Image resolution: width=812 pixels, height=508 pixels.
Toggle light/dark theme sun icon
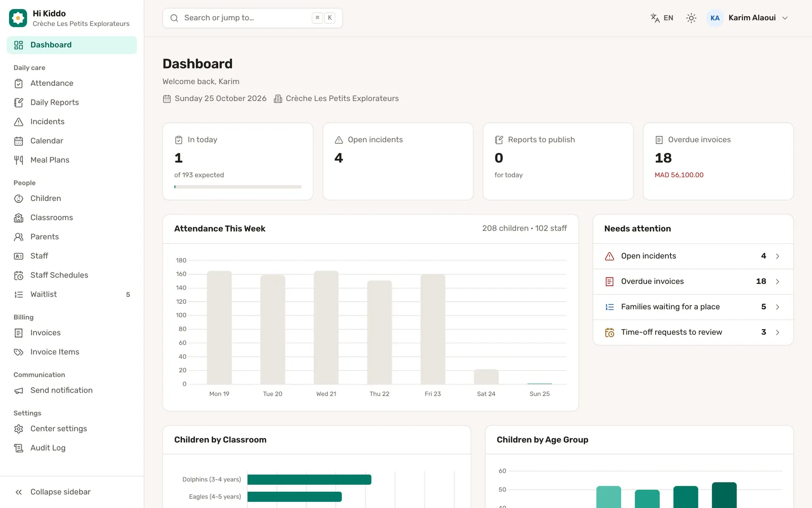click(691, 18)
